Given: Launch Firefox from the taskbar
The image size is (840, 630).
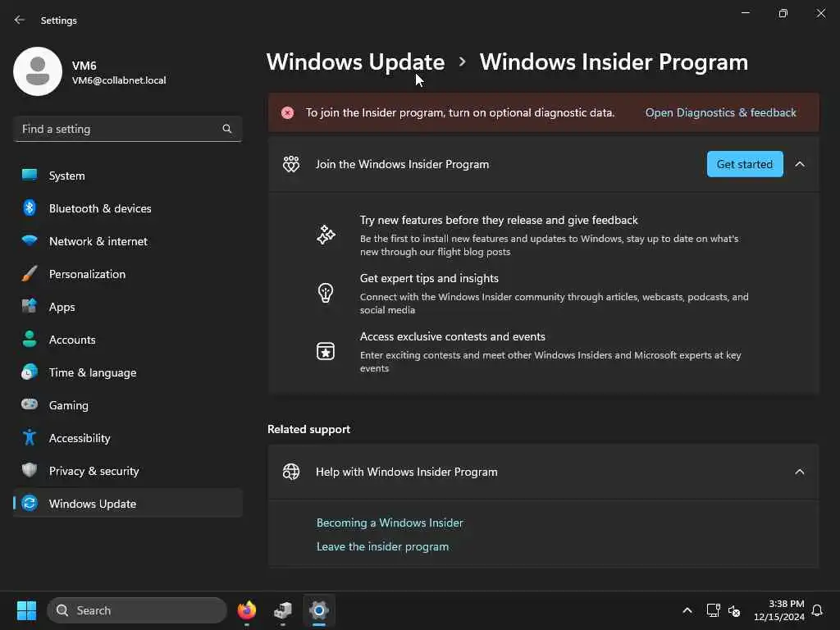Looking at the screenshot, I should click(x=246, y=610).
